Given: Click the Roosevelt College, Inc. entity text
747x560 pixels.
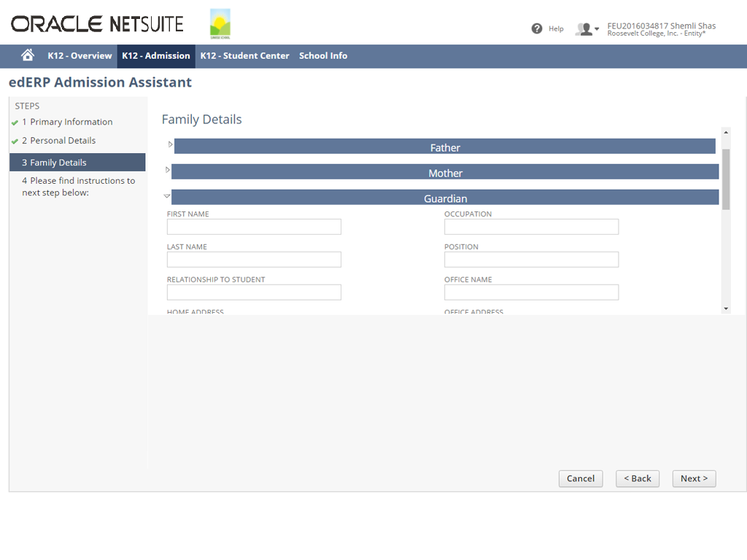Looking at the screenshot, I should click(656, 34).
